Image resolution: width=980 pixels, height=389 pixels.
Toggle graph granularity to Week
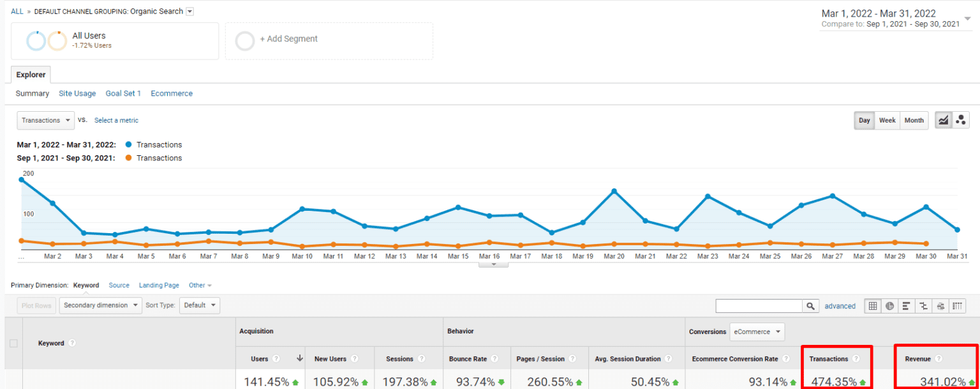[887, 120]
